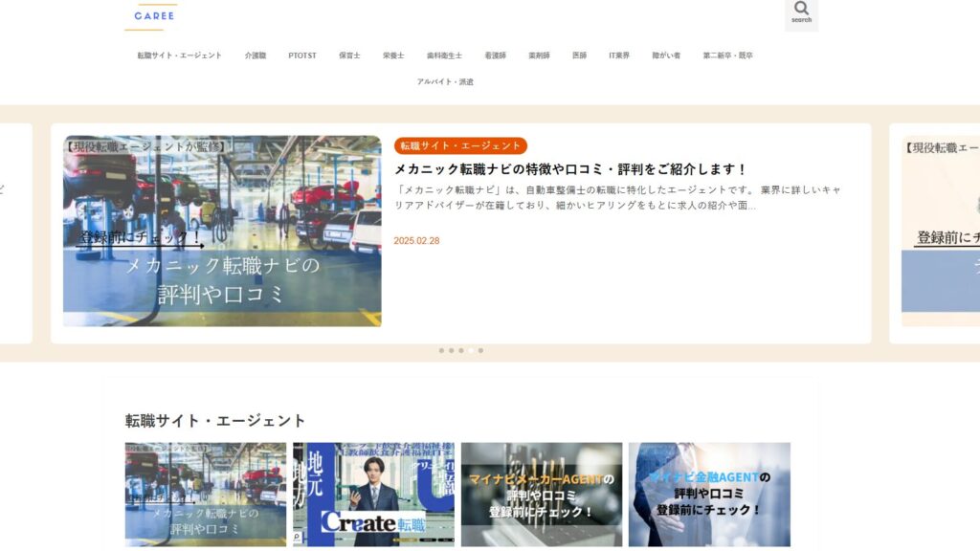Viewport: 980px width, 551px height.
Task: Choose the 歯科衛生士 menu item
Action: [x=444, y=55]
